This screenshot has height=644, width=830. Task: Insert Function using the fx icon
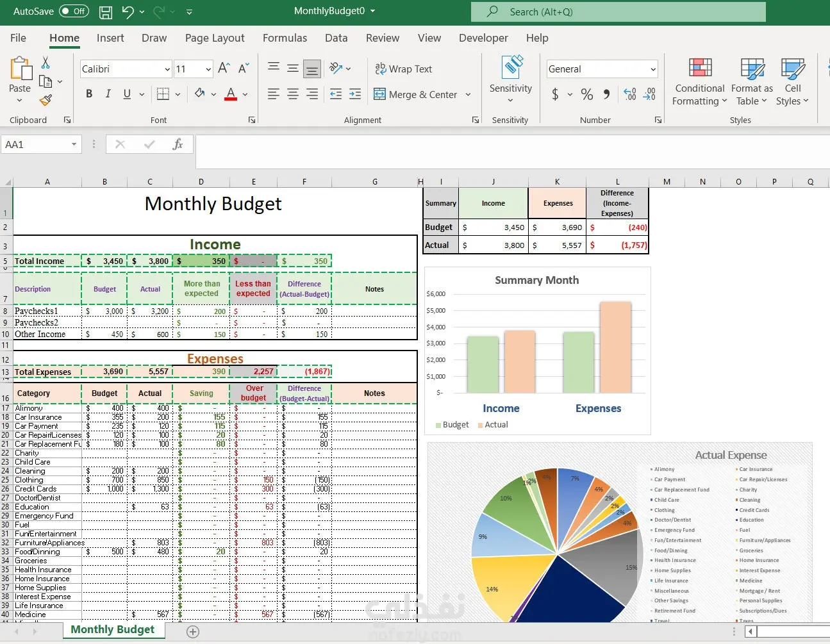coord(178,144)
